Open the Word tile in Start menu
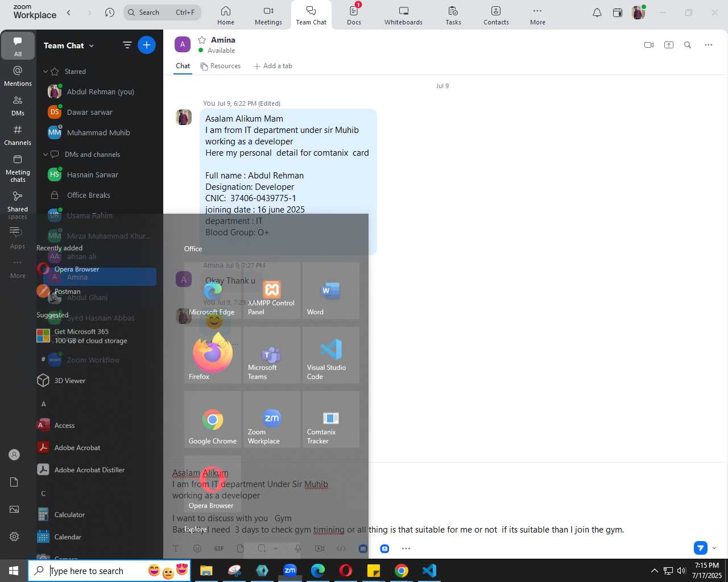Image resolution: width=728 pixels, height=582 pixels. click(331, 290)
